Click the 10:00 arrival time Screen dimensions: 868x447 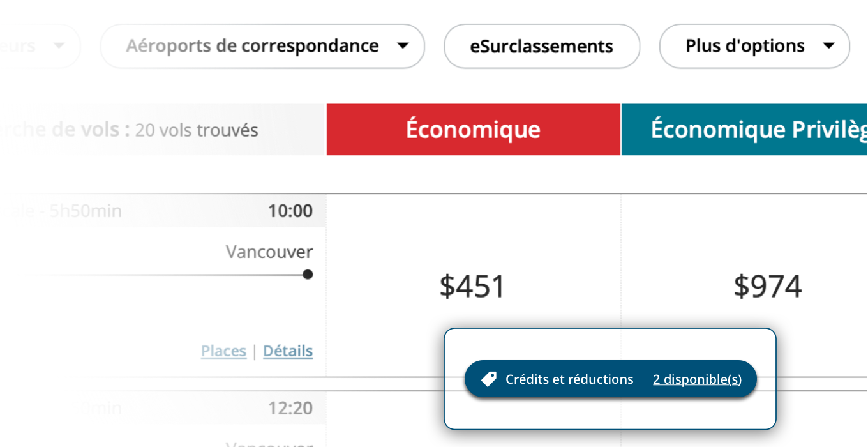click(290, 211)
